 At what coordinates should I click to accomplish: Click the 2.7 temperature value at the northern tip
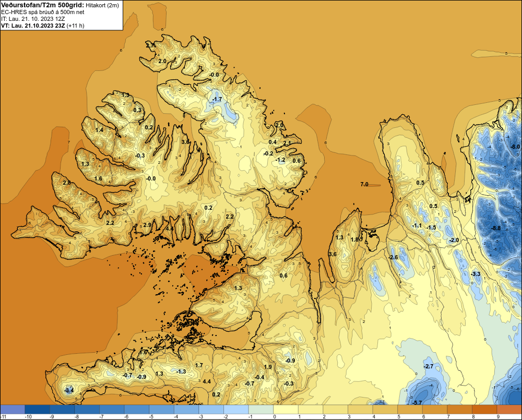(x=150, y=45)
